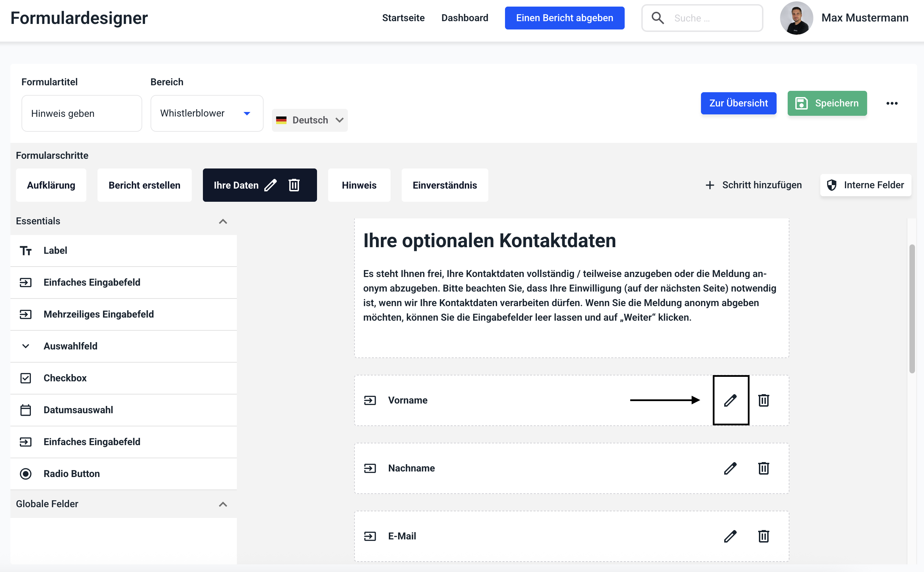Screen dimensions: 924x572
Task: Open the Einverständnis step tab
Action: click(444, 185)
